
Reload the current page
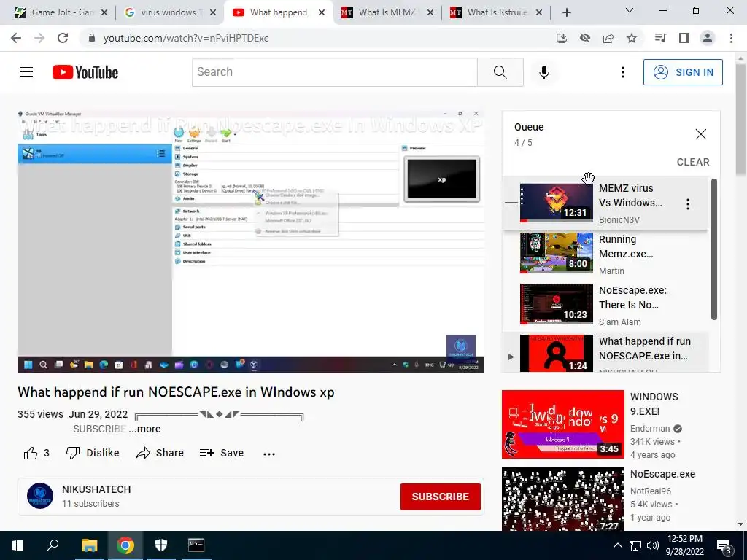click(x=63, y=38)
